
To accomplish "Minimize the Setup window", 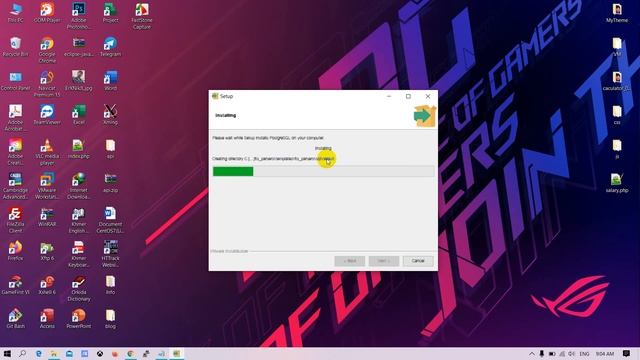I will 389,96.
